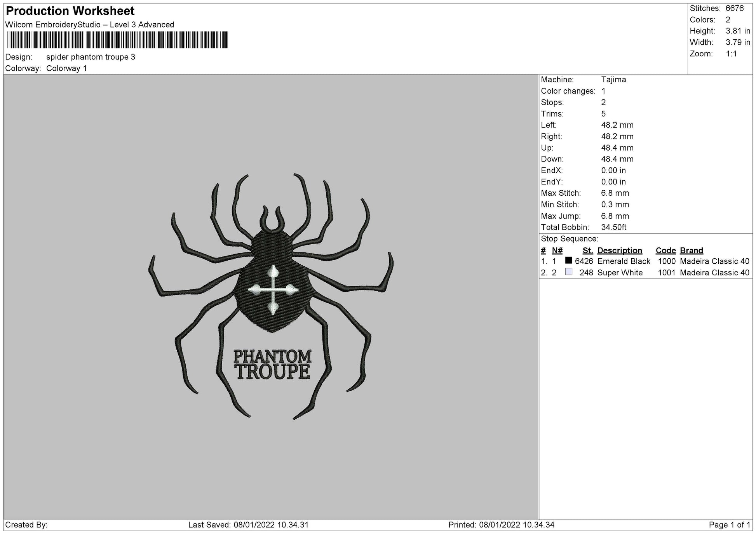Click the Width value 3.79 in
Screen dimensions: 756x534
point(738,42)
